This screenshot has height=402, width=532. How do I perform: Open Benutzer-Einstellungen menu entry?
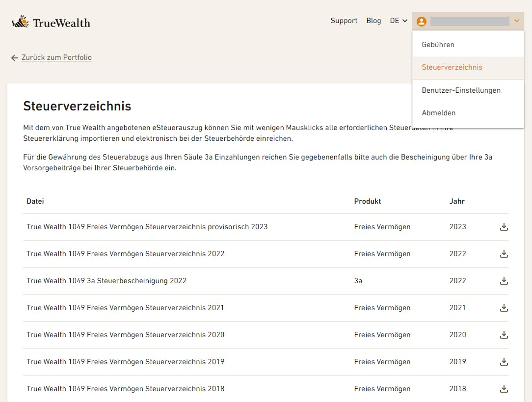(468, 90)
